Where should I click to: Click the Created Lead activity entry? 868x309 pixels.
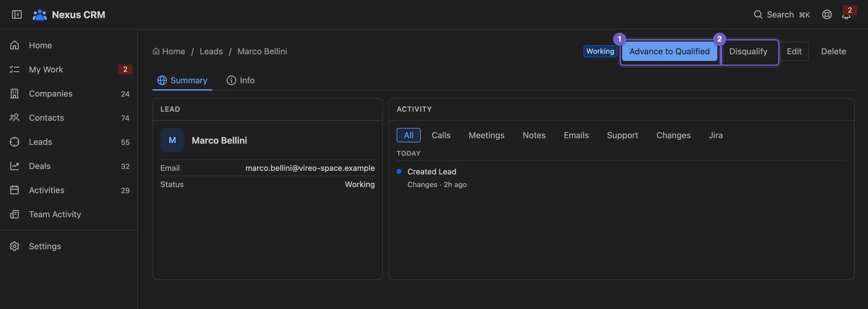click(431, 172)
